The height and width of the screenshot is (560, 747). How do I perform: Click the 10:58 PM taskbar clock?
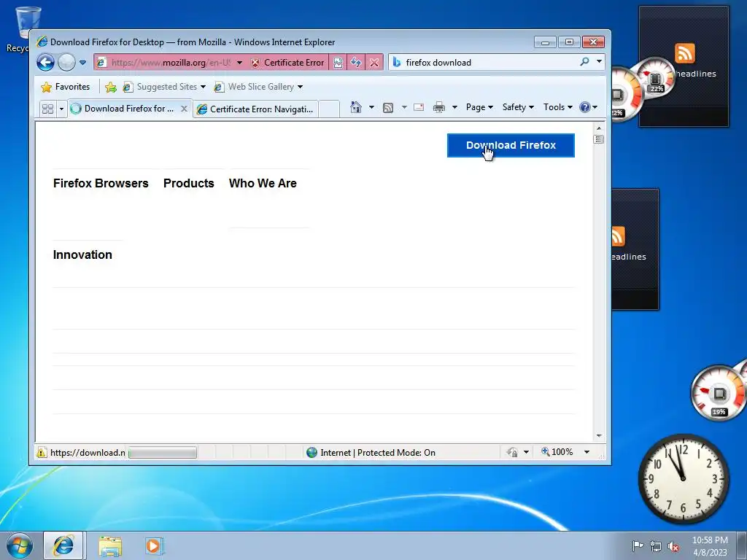coord(710,546)
